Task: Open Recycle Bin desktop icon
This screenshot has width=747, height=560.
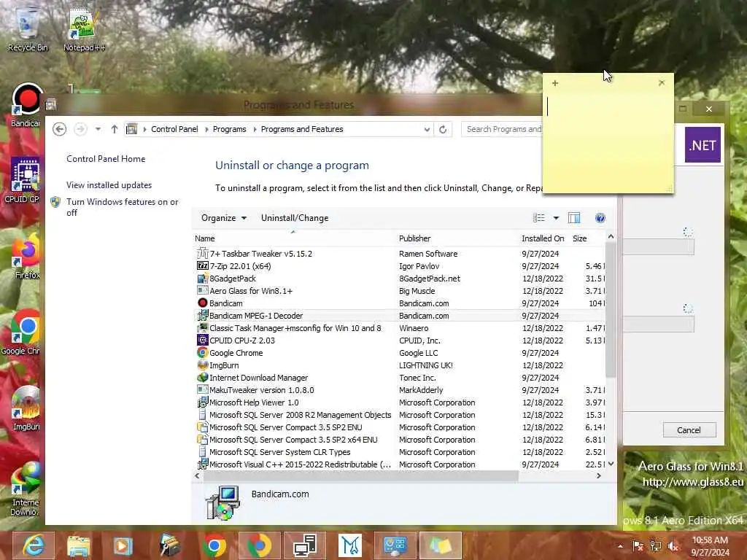Action: click(27, 29)
